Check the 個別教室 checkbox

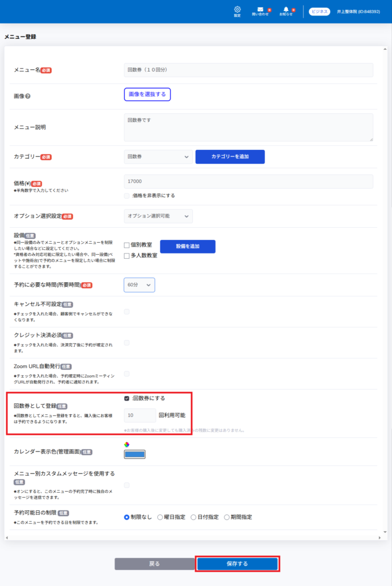127,245
